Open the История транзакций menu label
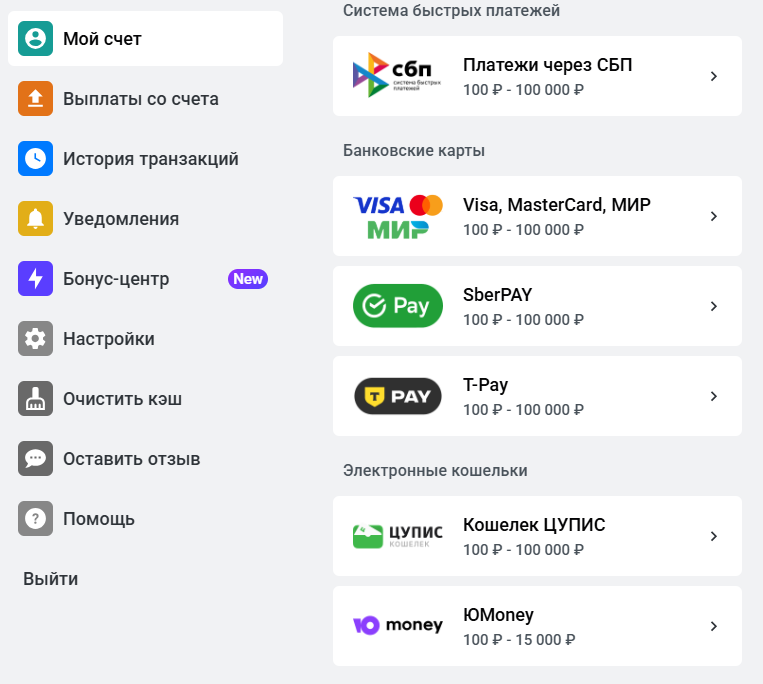The height and width of the screenshot is (684, 763). tap(151, 159)
